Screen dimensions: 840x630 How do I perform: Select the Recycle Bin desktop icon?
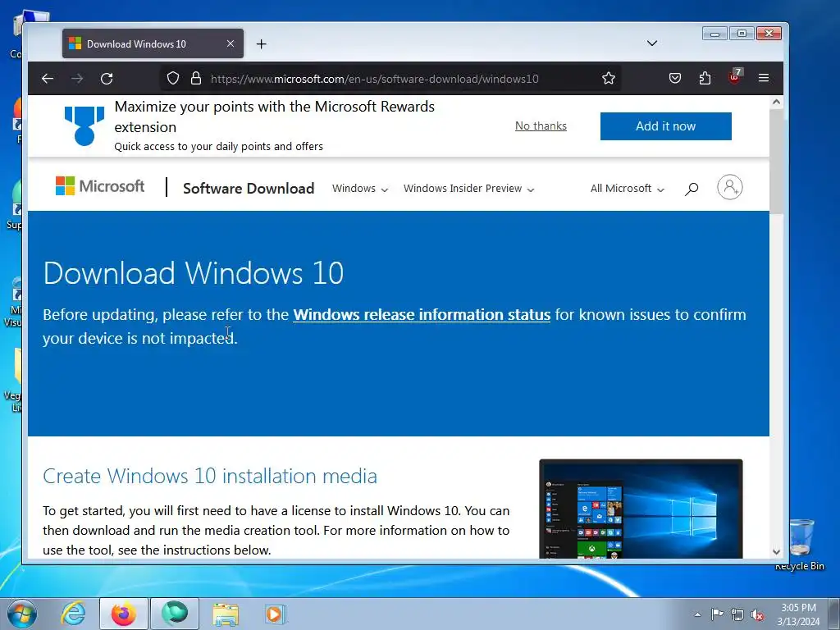click(800, 544)
